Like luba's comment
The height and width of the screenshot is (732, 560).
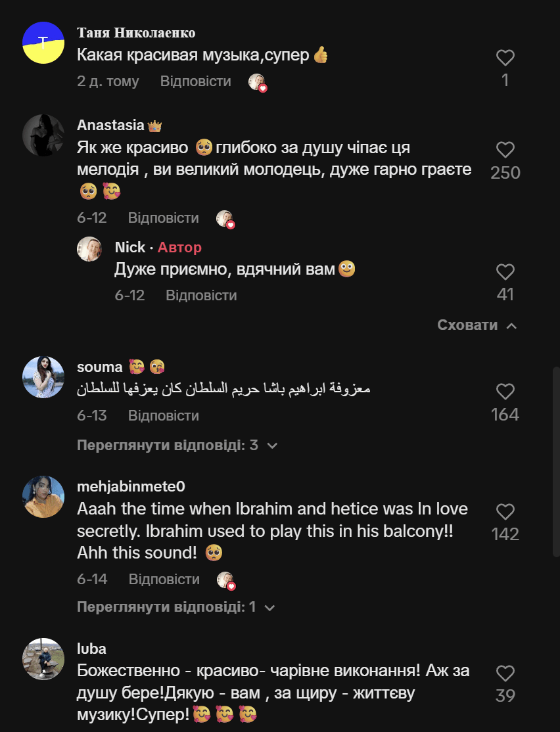505,674
